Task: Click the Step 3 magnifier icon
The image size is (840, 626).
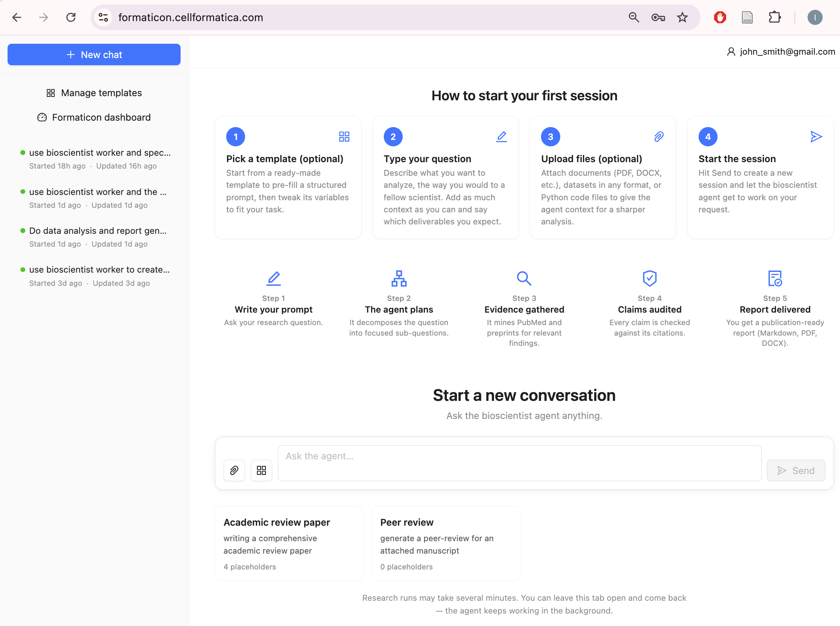Action: point(524,279)
